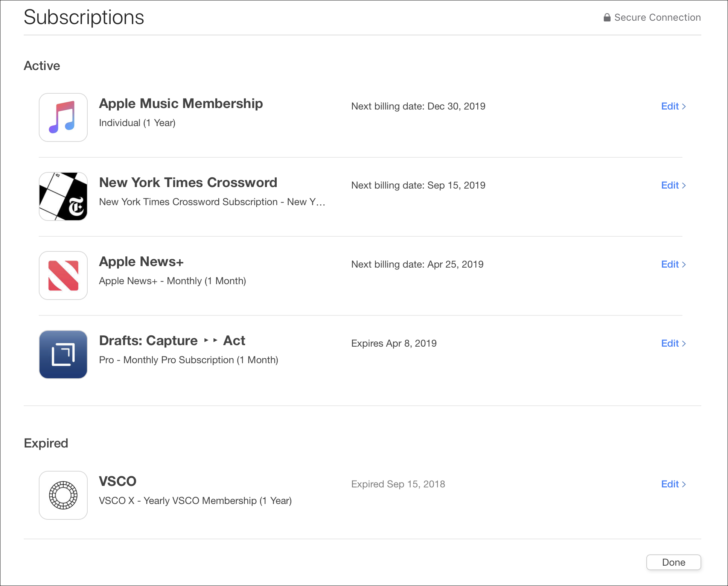Image resolution: width=728 pixels, height=586 pixels.
Task: Select the New York Times Crossword icon
Action: point(63,196)
